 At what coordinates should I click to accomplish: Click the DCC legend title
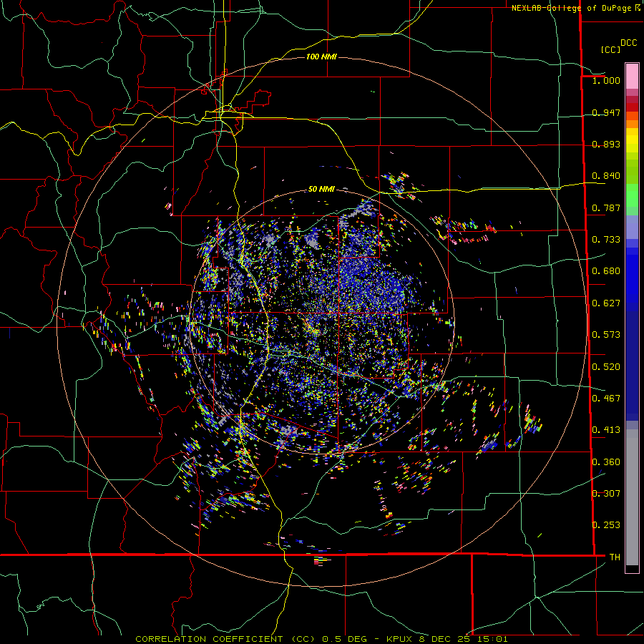click(x=628, y=43)
